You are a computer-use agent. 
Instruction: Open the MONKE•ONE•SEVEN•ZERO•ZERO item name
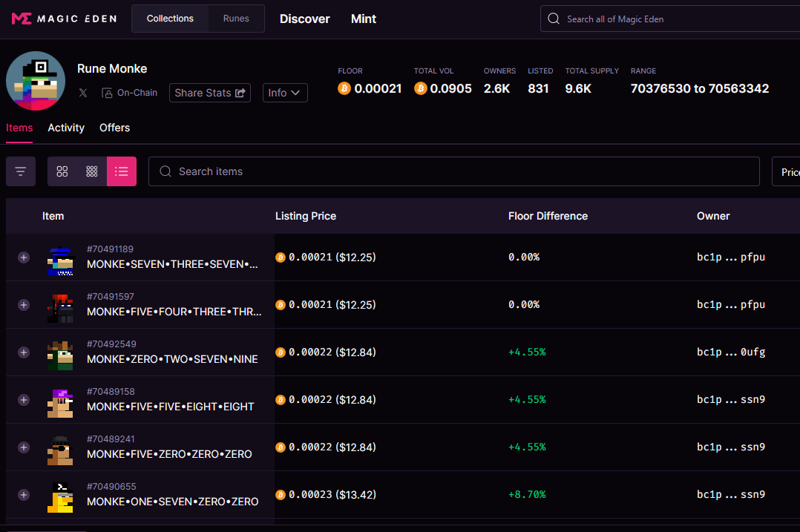pyautogui.click(x=172, y=502)
